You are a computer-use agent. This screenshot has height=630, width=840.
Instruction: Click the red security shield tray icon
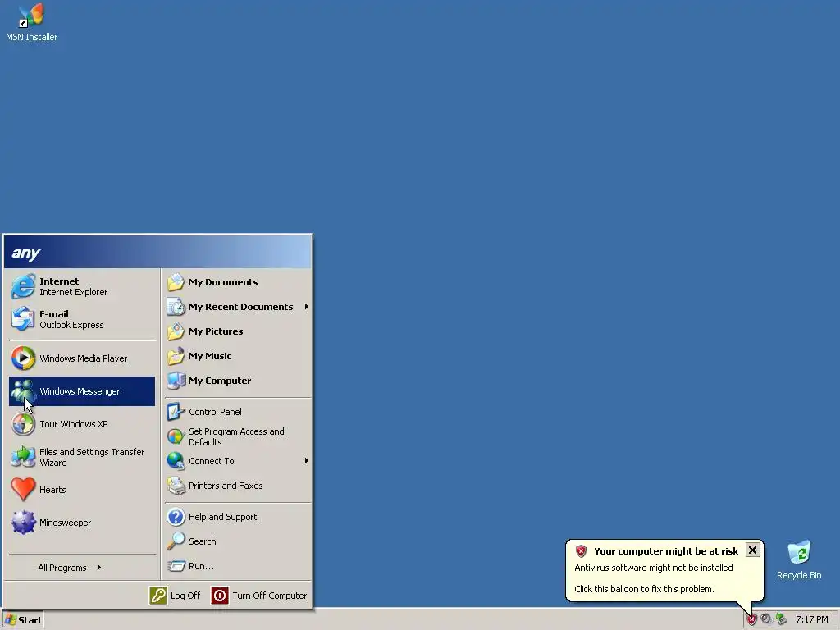[751, 620]
